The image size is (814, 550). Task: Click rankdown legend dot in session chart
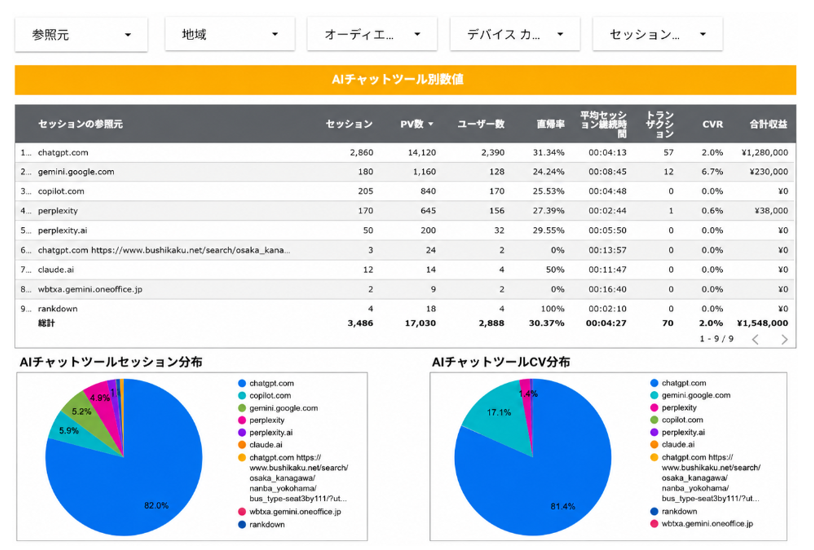[241, 525]
